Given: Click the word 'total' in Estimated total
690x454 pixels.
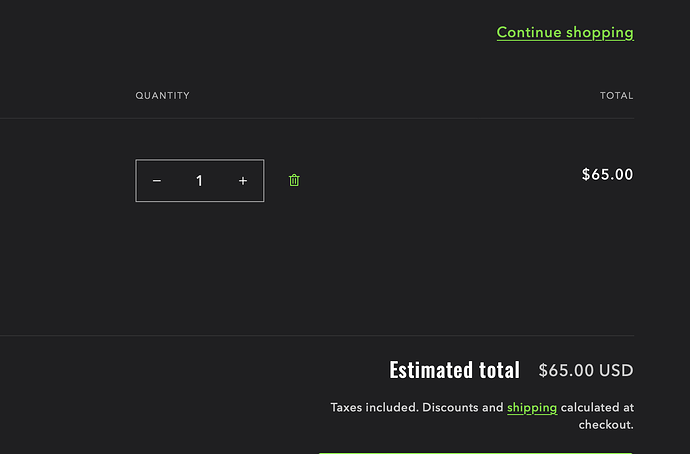Looking at the screenshot, I should [x=500, y=370].
